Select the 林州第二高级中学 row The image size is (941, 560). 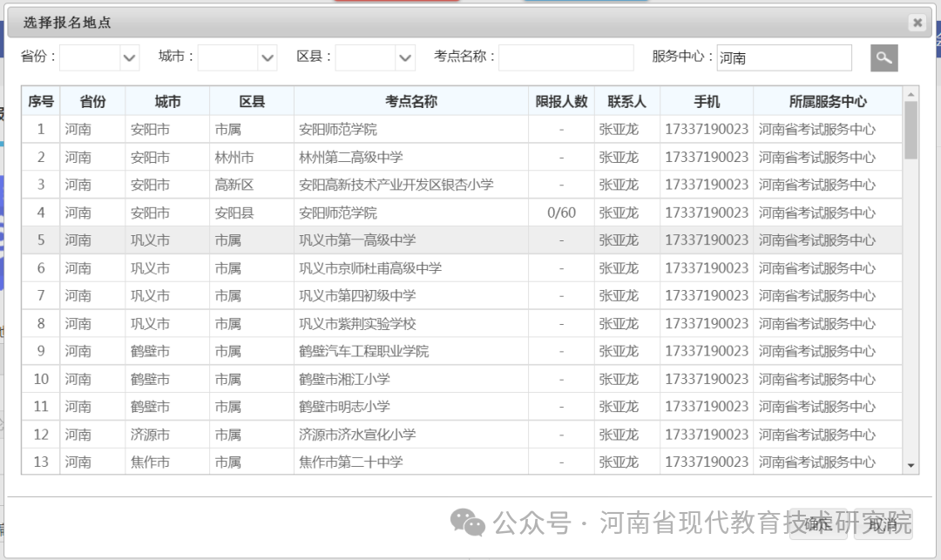coord(462,157)
